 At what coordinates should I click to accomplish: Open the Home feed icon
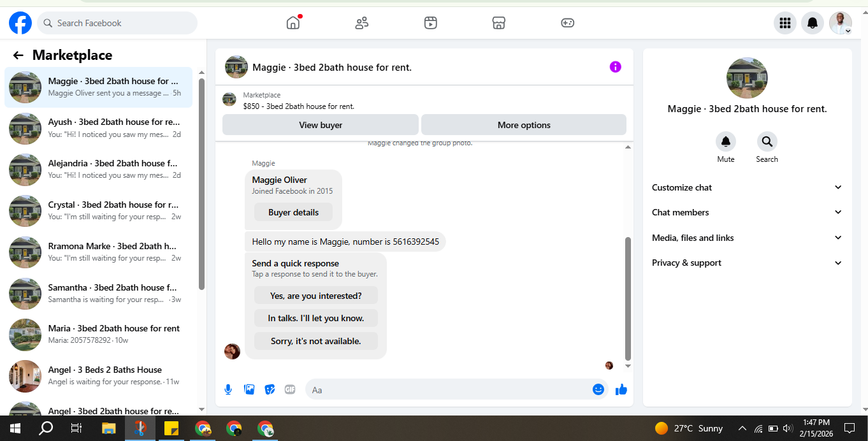(x=293, y=23)
